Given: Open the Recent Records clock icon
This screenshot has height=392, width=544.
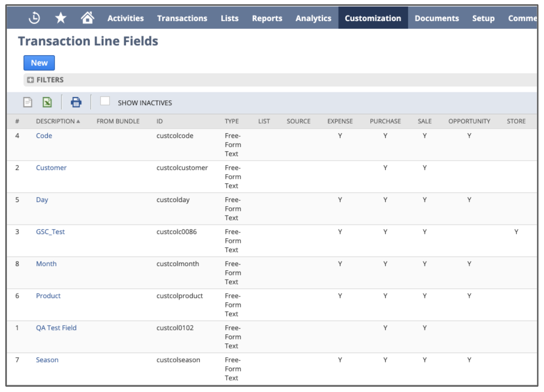Looking at the screenshot, I should (35, 18).
